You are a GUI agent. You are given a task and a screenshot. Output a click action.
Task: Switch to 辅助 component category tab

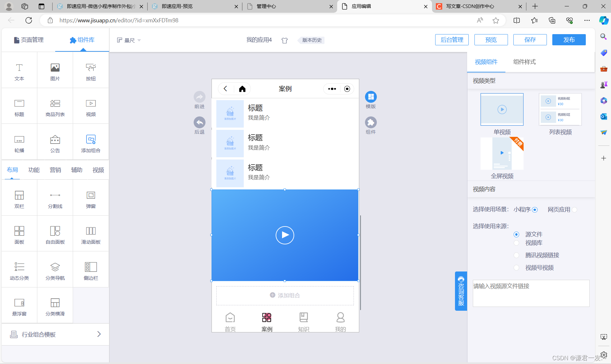click(77, 170)
